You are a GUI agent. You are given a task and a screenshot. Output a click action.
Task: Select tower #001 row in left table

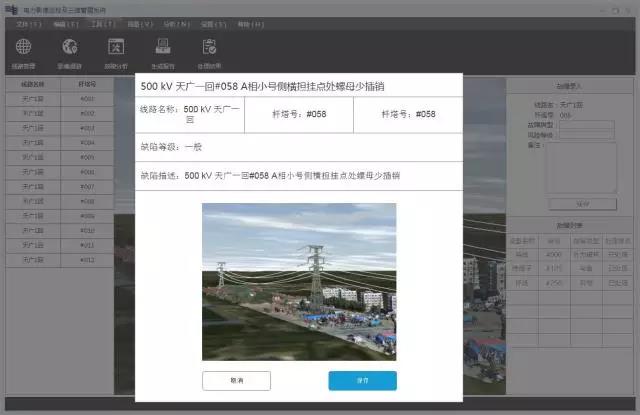60,99
